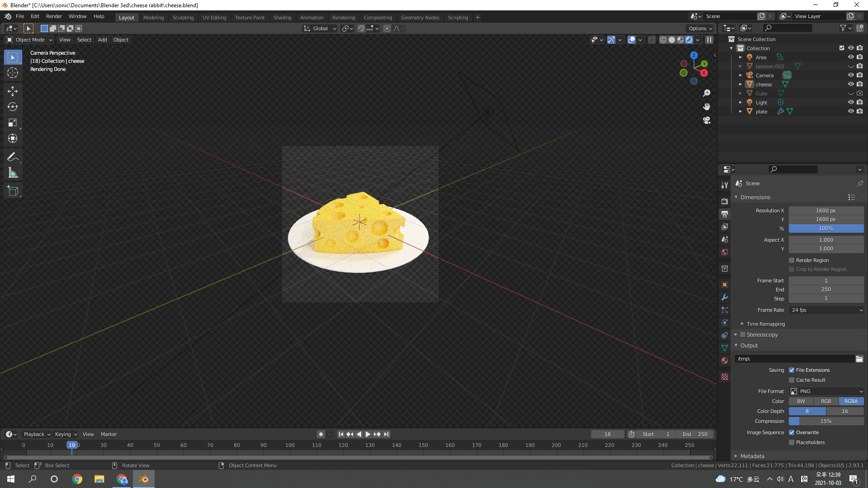Open the Frame Rate dropdown
The height and width of the screenshot is (488, 868).
[826, 310]
